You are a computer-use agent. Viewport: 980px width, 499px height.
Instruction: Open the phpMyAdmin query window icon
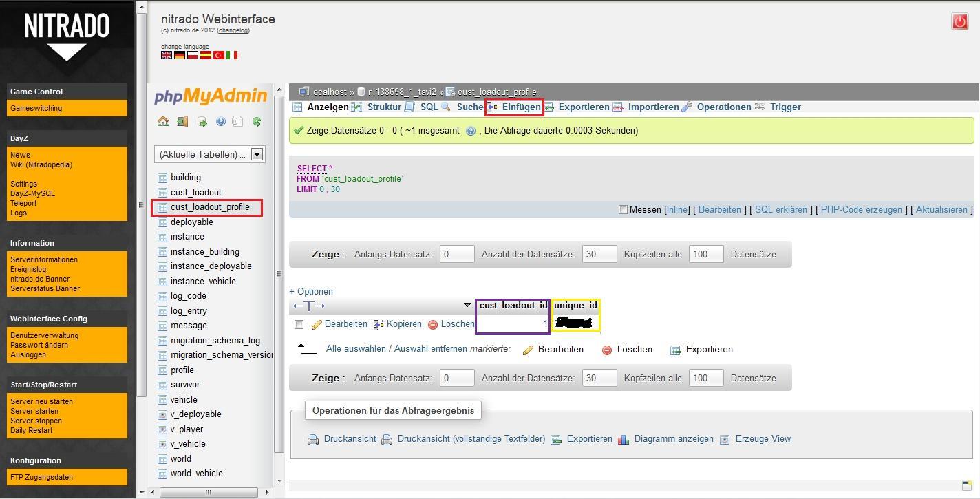202,122
